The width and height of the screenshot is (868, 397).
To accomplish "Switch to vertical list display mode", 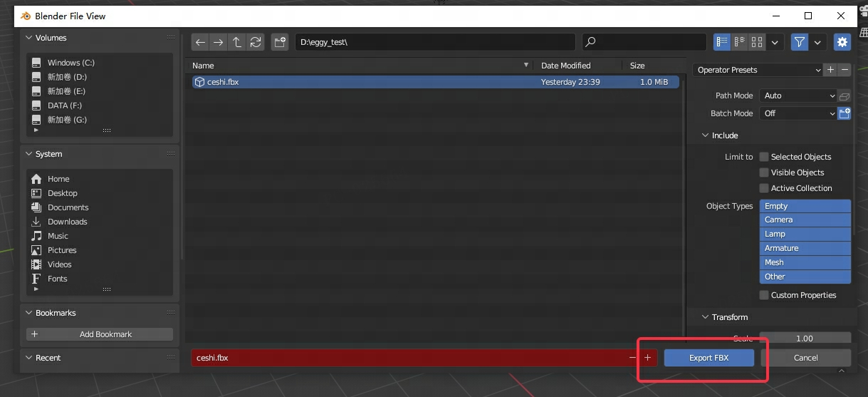I will [722, 42].
